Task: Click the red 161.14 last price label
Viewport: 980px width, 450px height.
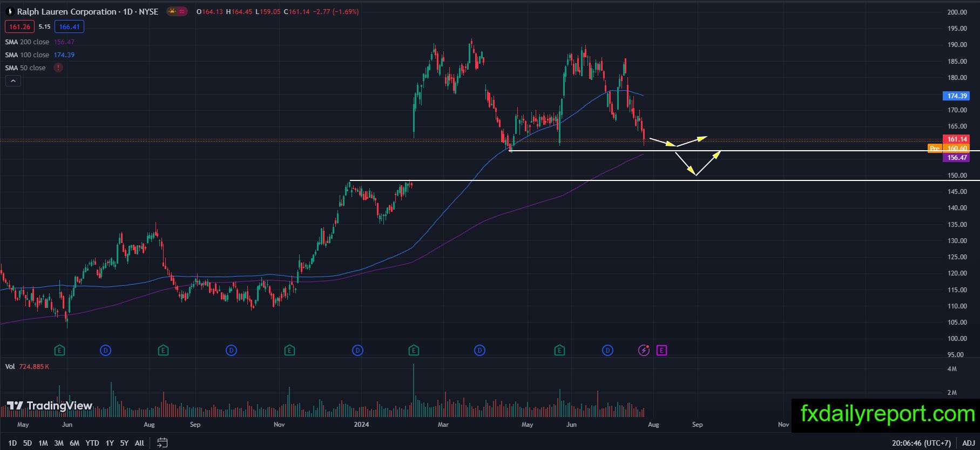Action: coord(956,139)
